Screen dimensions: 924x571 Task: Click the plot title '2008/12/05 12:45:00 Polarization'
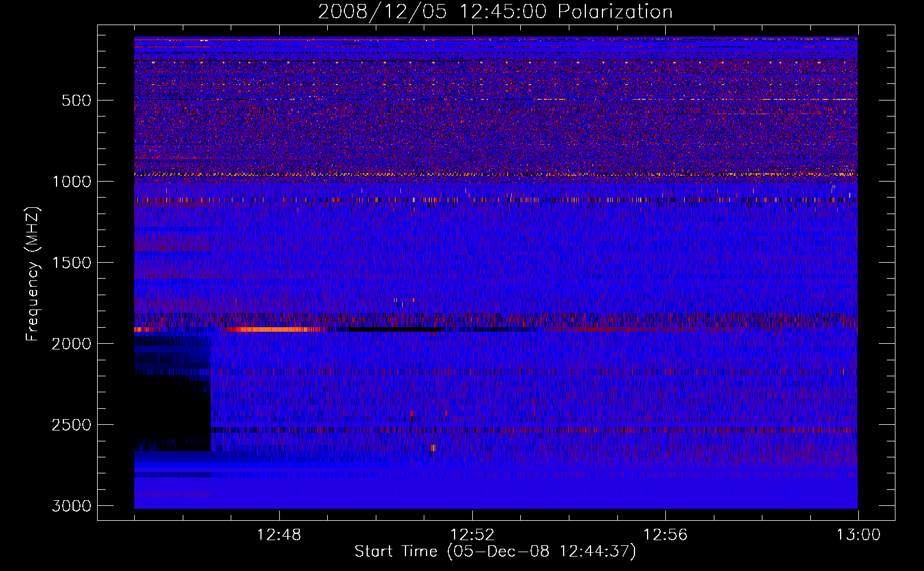(495, 11)
